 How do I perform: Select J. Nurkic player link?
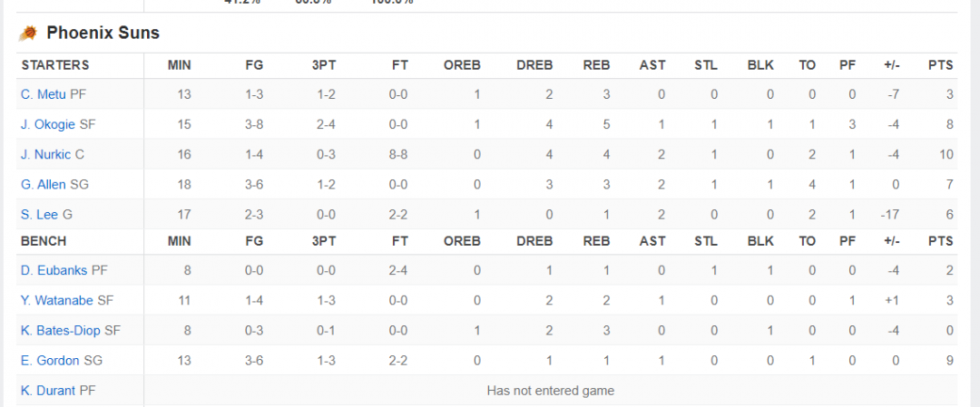point(45,155)
